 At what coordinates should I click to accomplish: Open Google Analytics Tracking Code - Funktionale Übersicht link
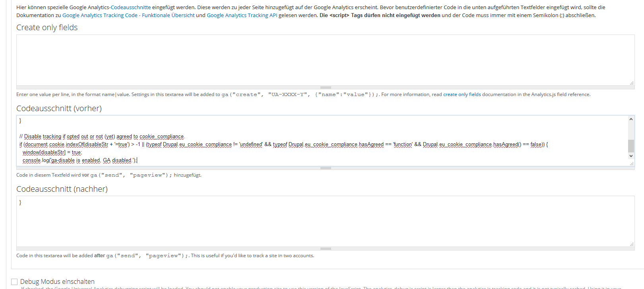pos(128,15)
